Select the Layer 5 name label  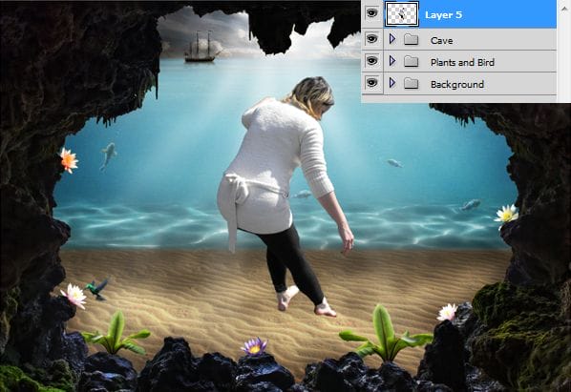point(443,15)
